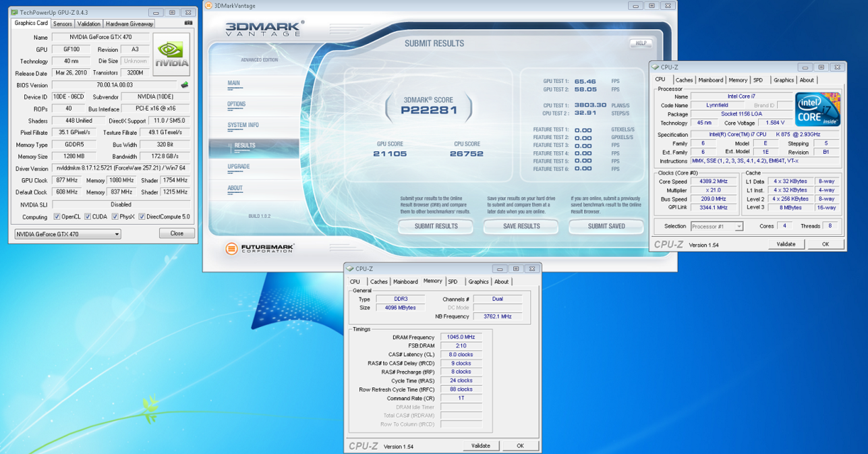Screen dimensions: 868x454
Task: Select the Graphics Card tab in GPU-Z
Action: pyautogui.click(x=31, y=23)
